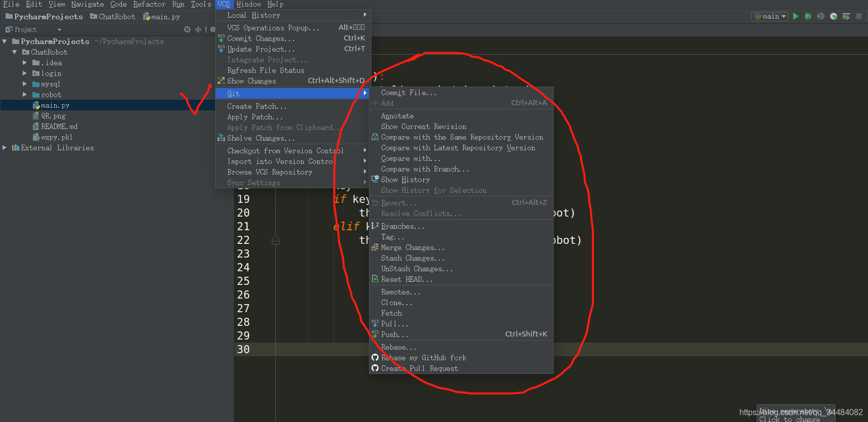Choose Rebase in Git submenu
The image size is (868, 422).
[x=461, y=347]
